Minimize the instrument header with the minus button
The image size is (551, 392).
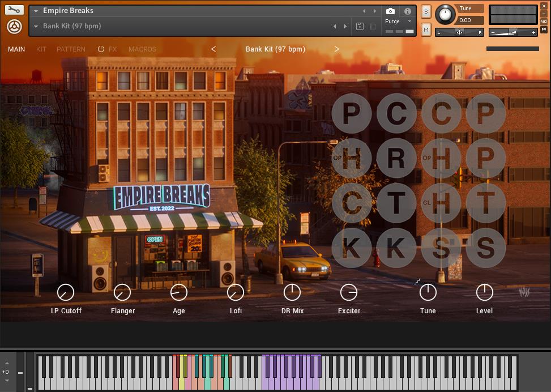tap(544, 14)
